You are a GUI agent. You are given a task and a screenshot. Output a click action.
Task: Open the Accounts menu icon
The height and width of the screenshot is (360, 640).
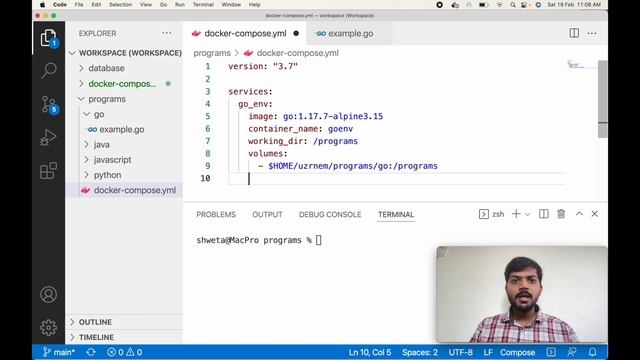[49, 294]
